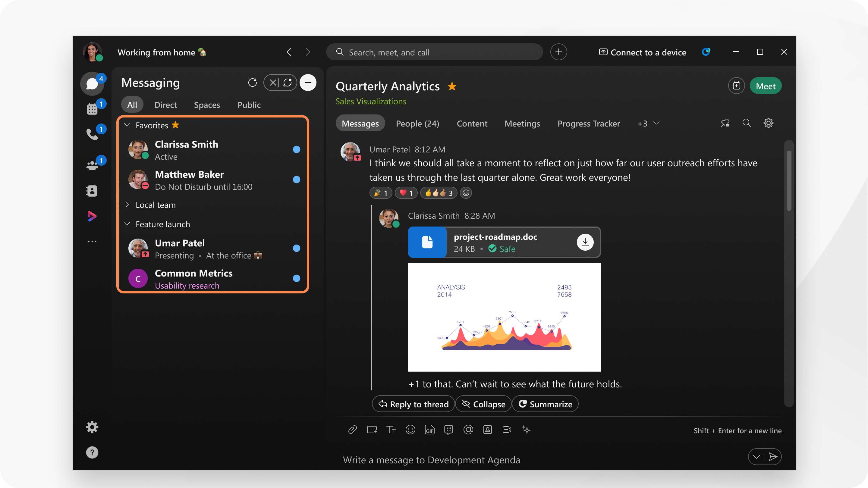Toggle the Direct messages filter
This screenshot has height=488, width=868.
point(165,104)
